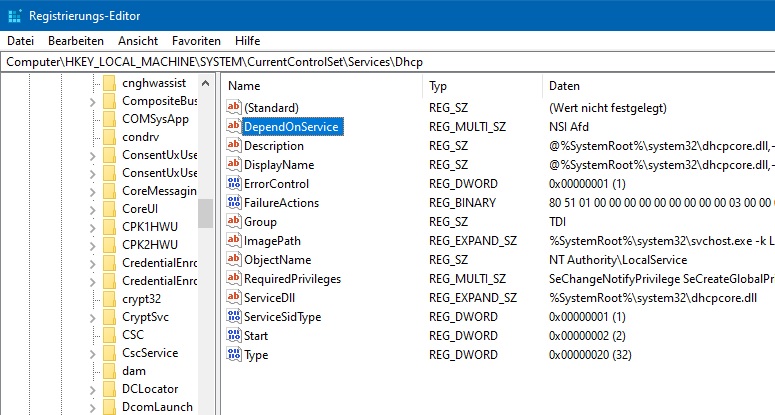Click the string icon next to ServiceDll
Image resolution: width=775 pixels, height=415 pixels.
pyautogui.click(x=234, y=297)
